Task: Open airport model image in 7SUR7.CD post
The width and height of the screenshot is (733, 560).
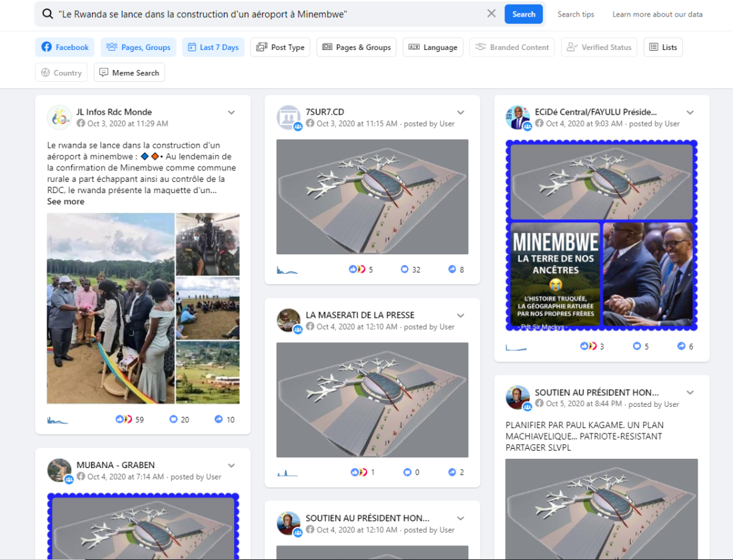Action: pos(372,196)
